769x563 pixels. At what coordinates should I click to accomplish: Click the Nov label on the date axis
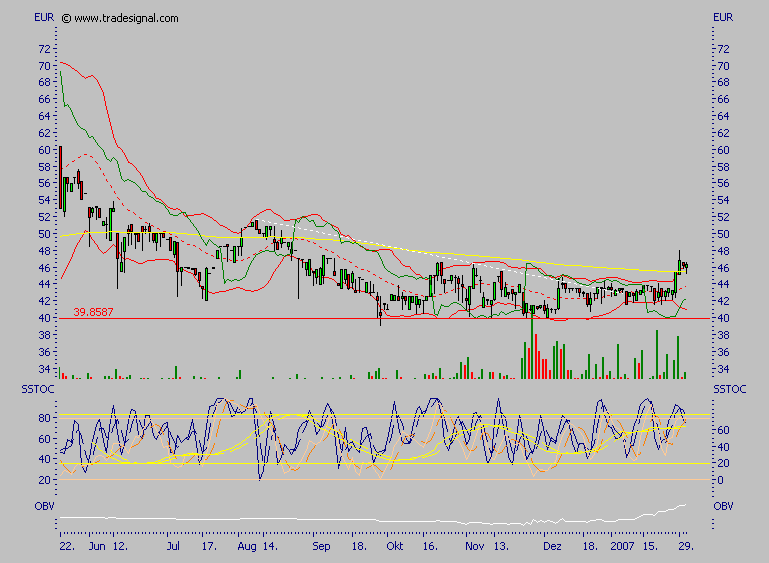click(474, 546)
